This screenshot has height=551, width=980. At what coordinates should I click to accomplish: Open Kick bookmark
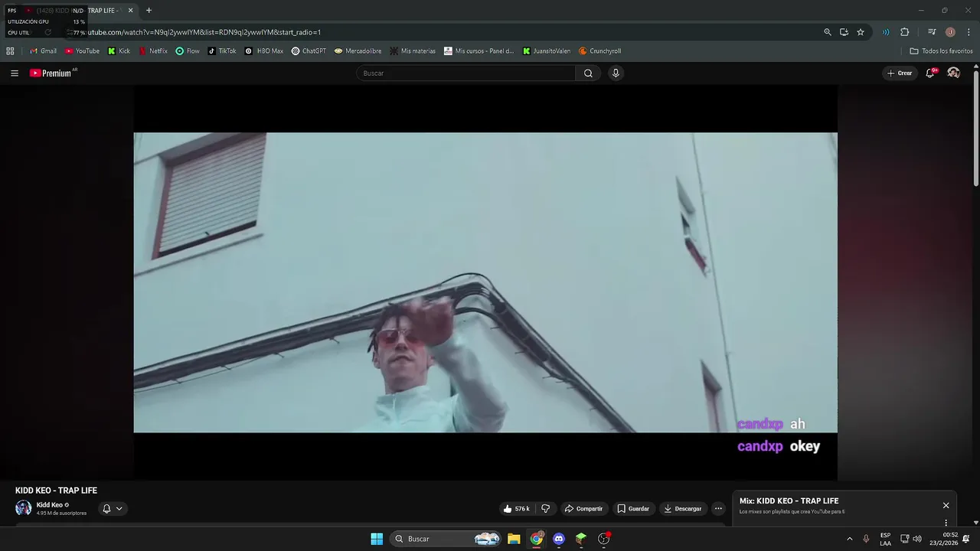tap(119, 51)
